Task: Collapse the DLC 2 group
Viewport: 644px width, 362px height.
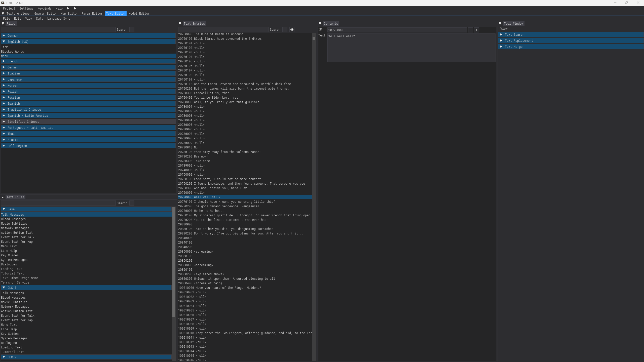Action: point(86,357)
